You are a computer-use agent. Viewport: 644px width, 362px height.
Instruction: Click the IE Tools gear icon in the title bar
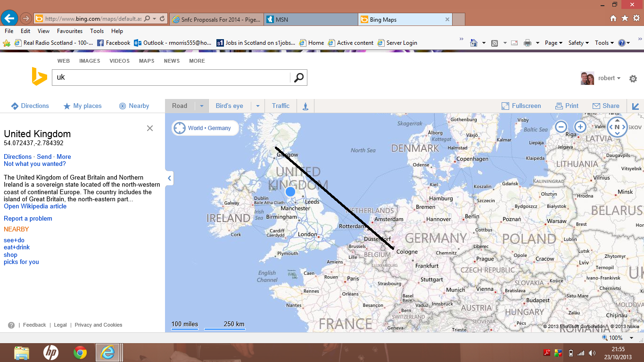point(636,18)
